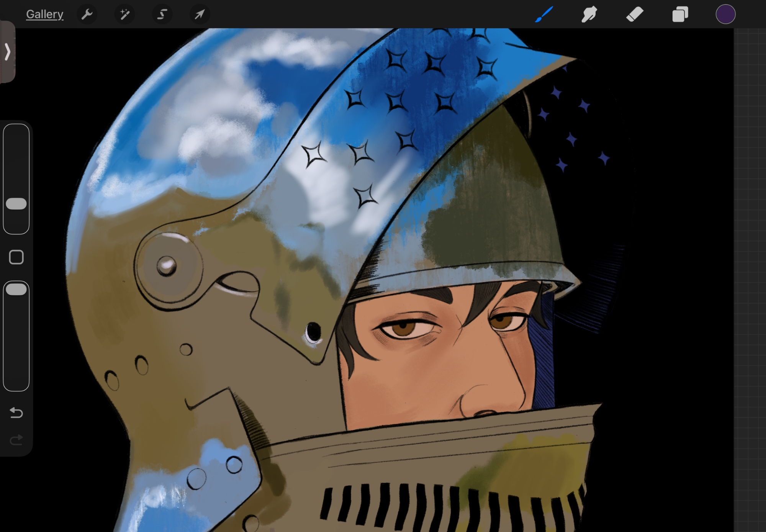Return to the Gallery
Screen dimensions: 766x532
(x=44, y=15)
